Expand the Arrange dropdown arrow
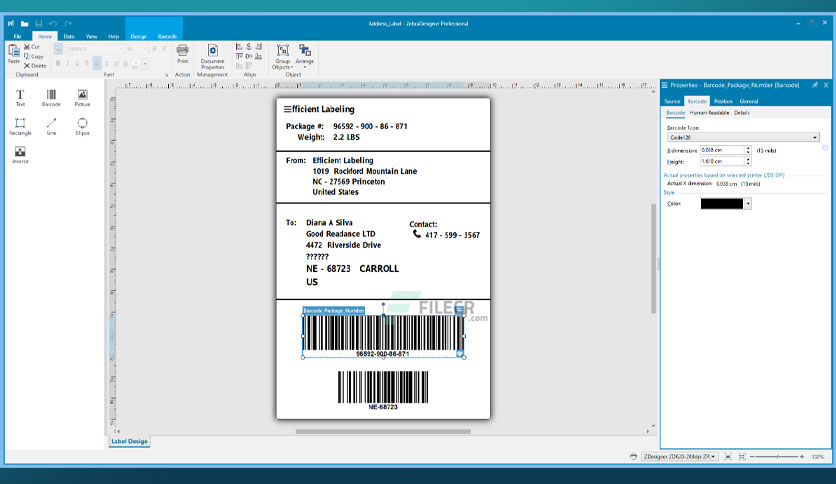 [x=304, y=68]
